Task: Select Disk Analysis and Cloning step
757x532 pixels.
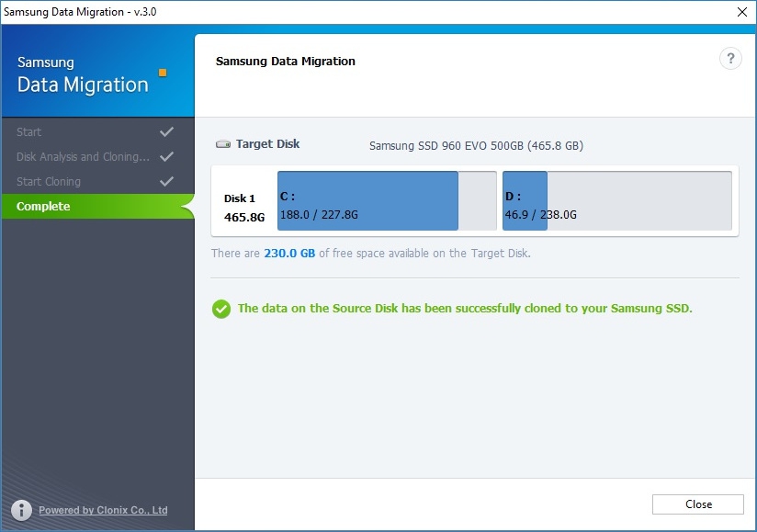Action: pyautogui.click(x=98, y=156)
